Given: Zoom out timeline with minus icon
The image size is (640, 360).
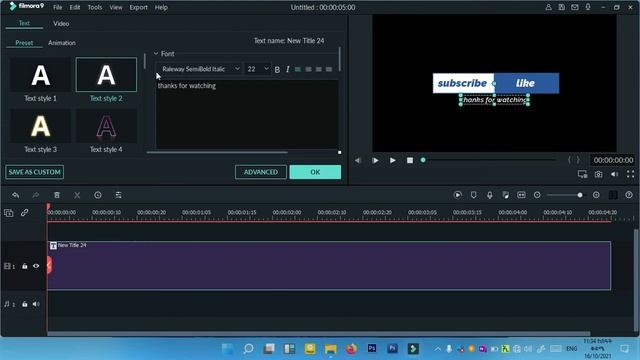Looking at the screenshot, I should (537, 195).
